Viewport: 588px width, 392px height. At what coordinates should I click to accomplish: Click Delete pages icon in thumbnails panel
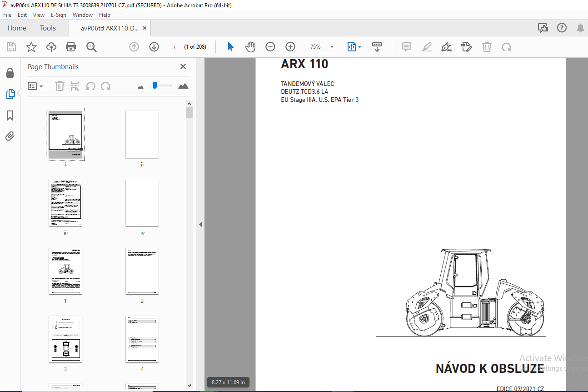point(60,86)
